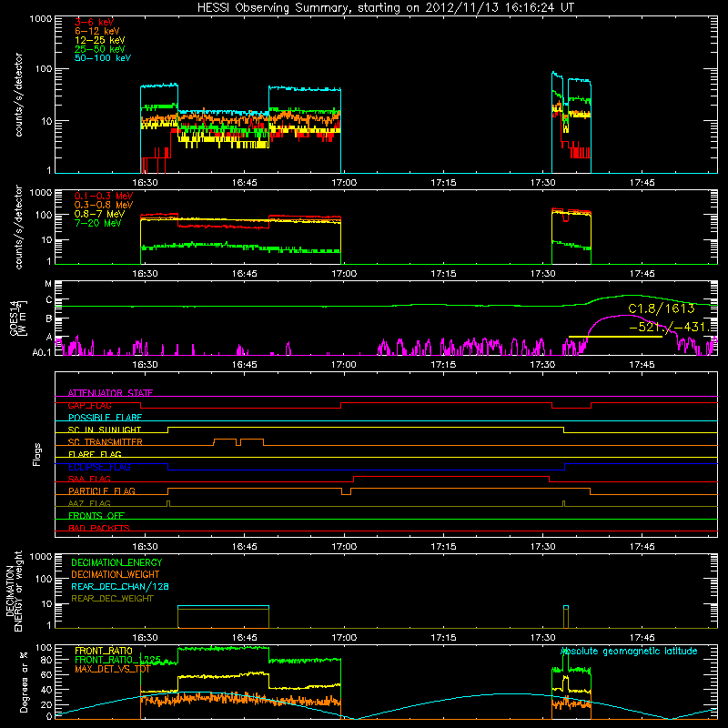Screen dimensions: 728x728
Task: Select the 12-25 keV legend label
Action: tap(100, 40)
